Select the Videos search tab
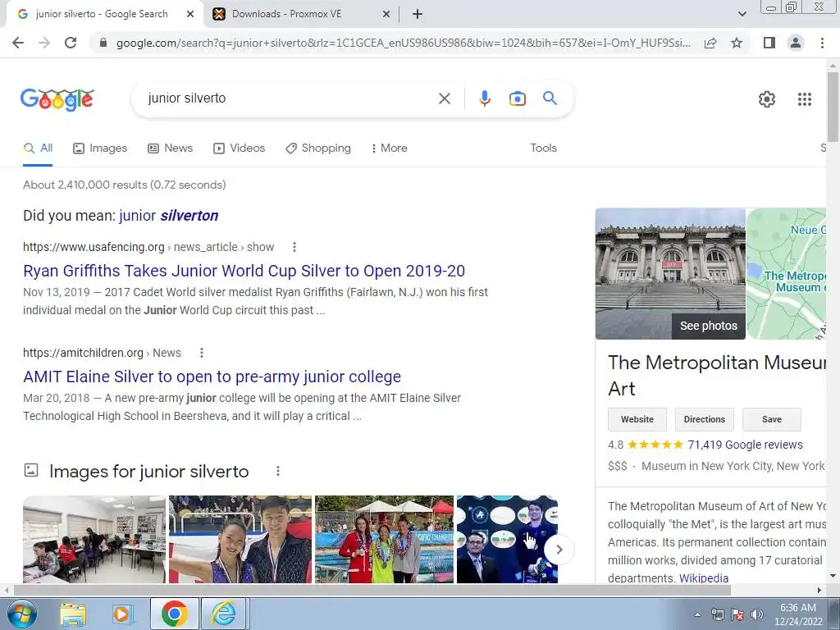The height and width of the screenshot is (630, 840). [x=239, y=148]
